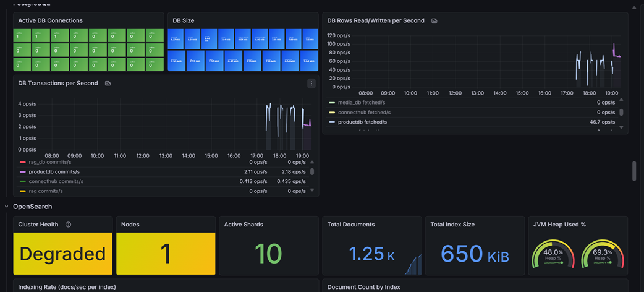The image size is (644, 292).
Task: Click the red rag_db commits/s series color marker
Action: pos(23,162)
